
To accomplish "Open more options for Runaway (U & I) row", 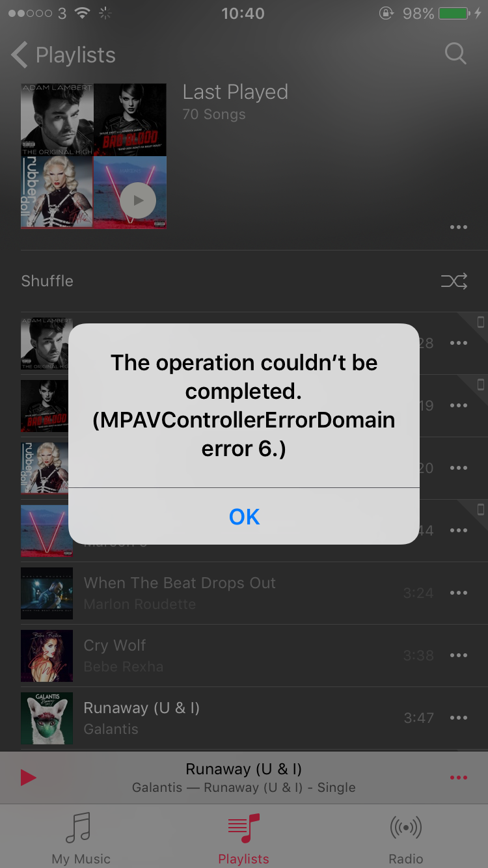I will 458,718.
